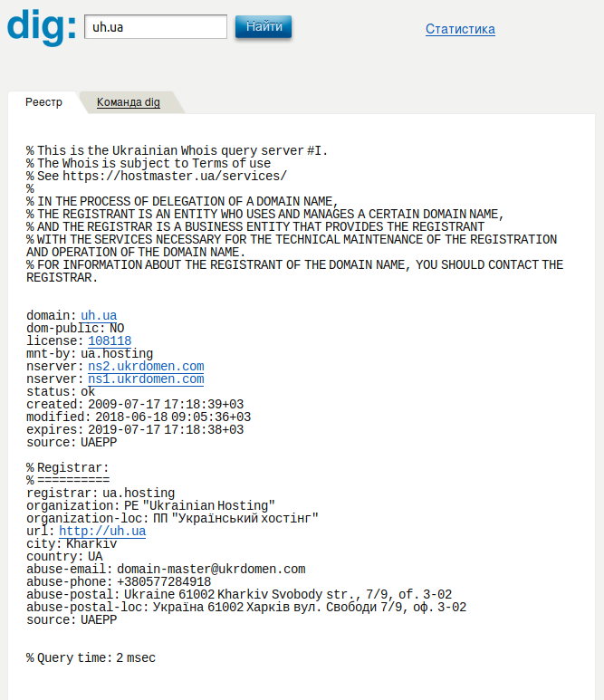The image size is (604, 700).
Task: Click the abuse-postal-loc Україна 61002 Харків line
Action: tap(246, 607)
